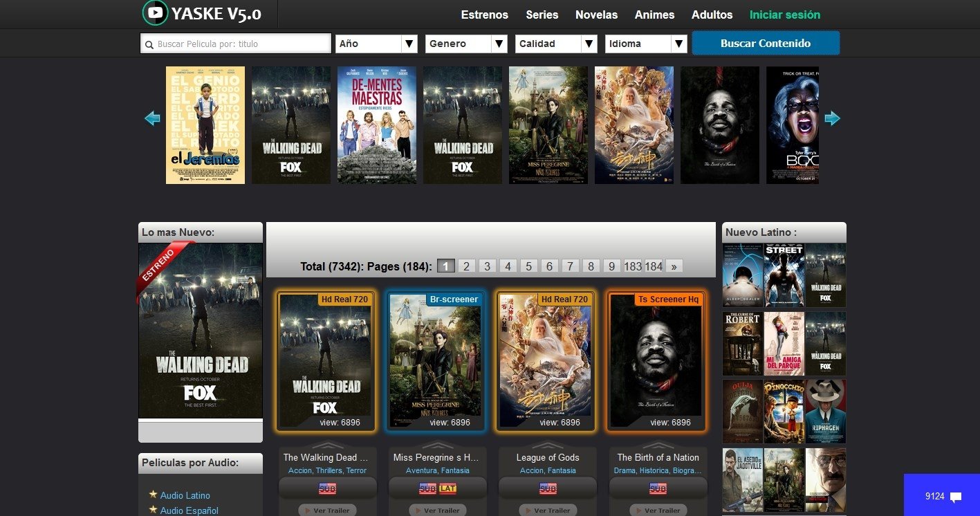Open De-Mentes Maestras poster in carousel

click(377, 125)
